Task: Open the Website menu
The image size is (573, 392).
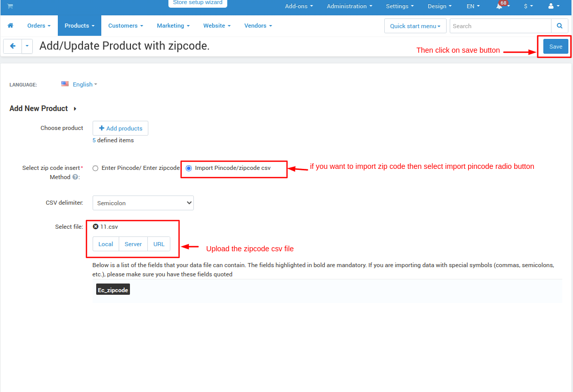Action: (217, 26)
